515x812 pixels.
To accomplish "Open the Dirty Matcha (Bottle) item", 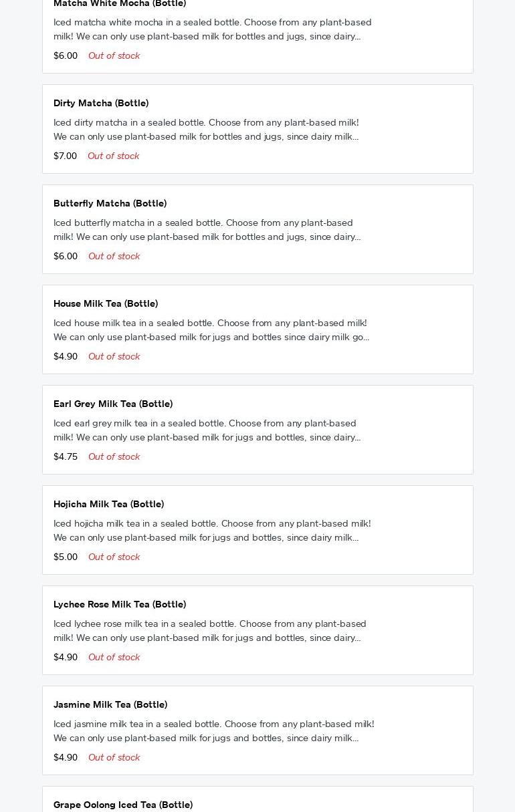I will [101, 103].
